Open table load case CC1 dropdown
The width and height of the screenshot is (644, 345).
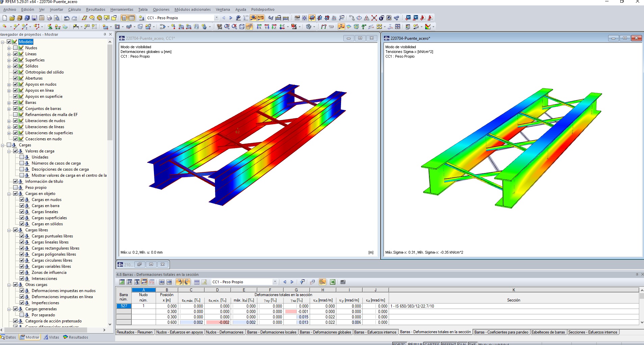(x=275, y=282)
